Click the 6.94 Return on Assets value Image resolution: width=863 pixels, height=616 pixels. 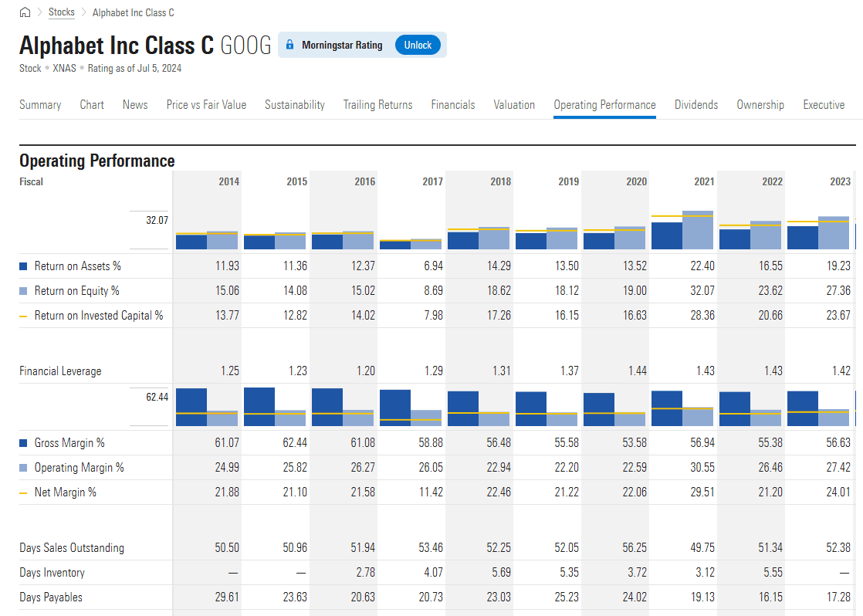click(434, 266)
